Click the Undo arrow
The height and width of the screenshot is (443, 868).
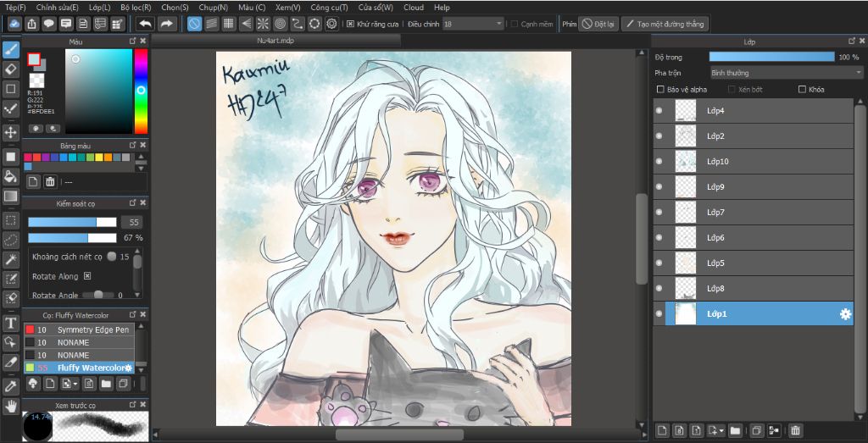pos(145,24)
